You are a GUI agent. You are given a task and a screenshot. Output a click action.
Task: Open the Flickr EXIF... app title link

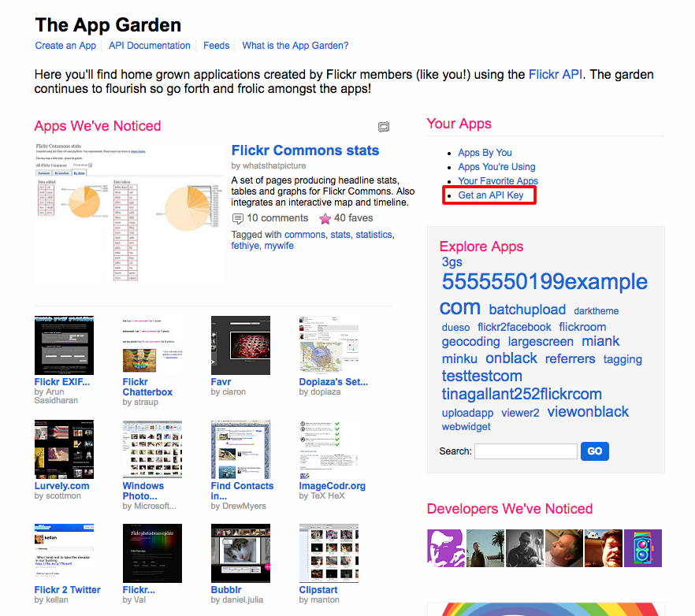coord(62,382)
